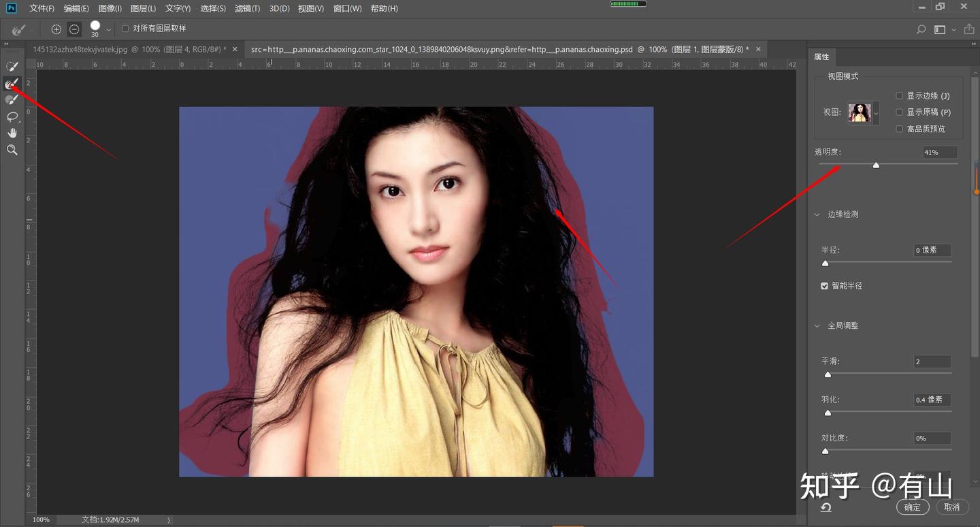
Task: Open the view mode thumbnail dropdown
Action: [876, 113]
